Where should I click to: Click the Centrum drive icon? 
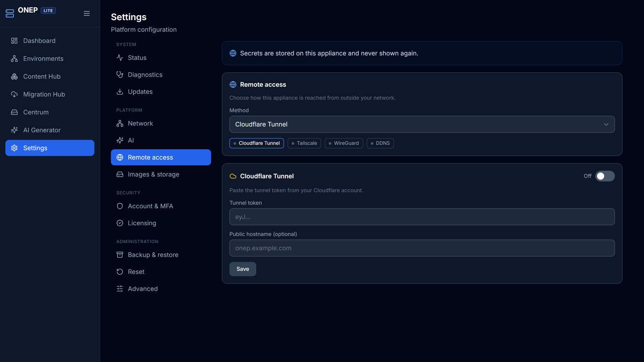coord(14,112)
